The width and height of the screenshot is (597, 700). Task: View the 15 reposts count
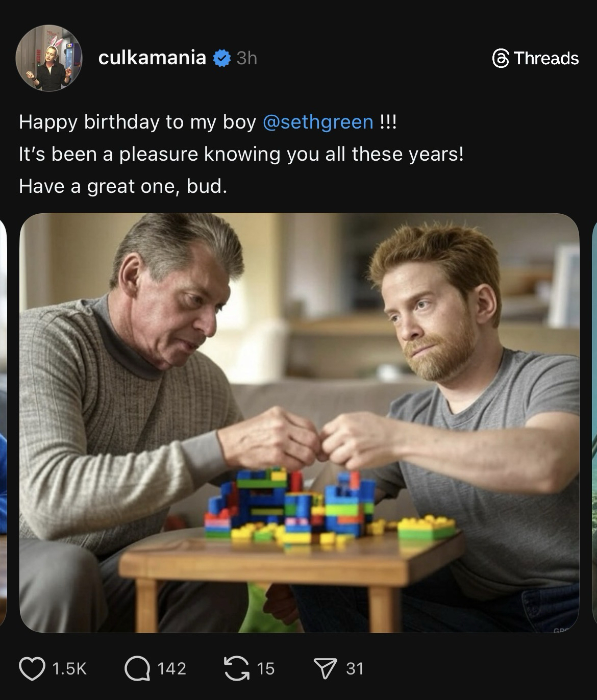click(265, 668)
